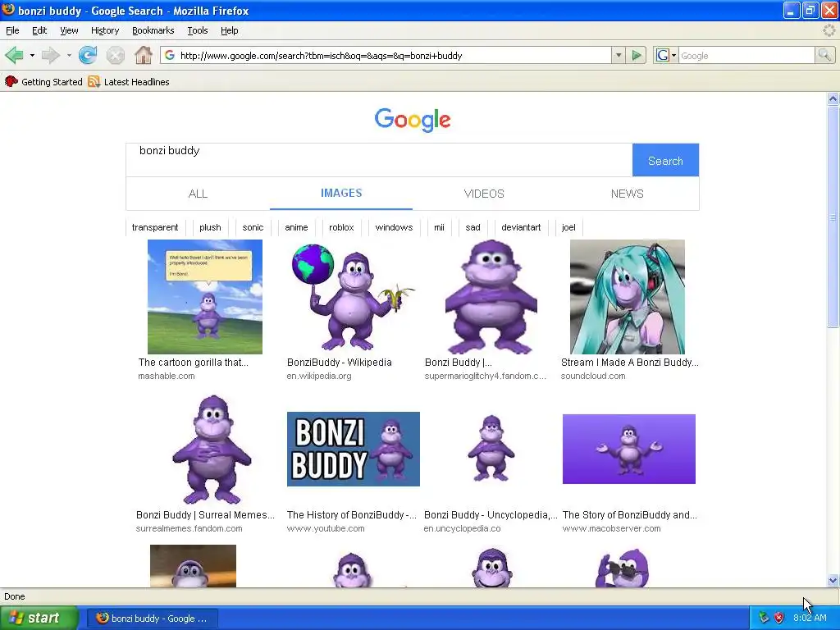
Task: Open the Forward button history dropdown arrow
Action: 69,55
